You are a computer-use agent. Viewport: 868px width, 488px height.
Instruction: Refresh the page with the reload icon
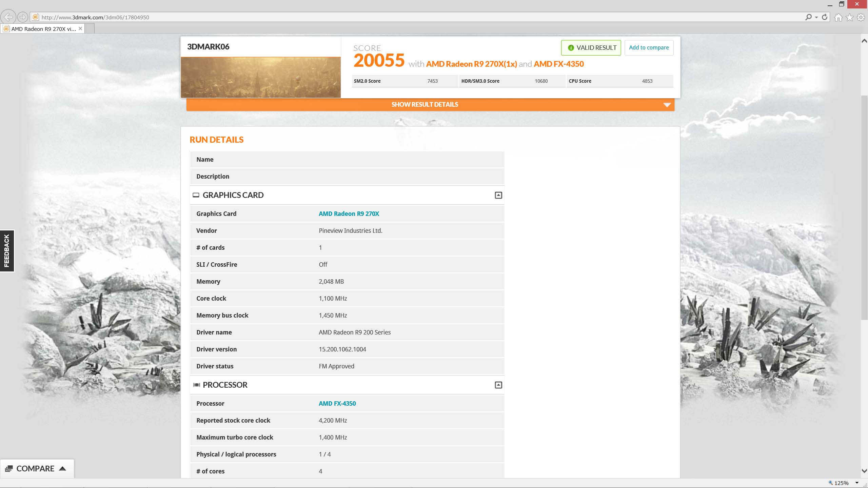coord(825,17)
